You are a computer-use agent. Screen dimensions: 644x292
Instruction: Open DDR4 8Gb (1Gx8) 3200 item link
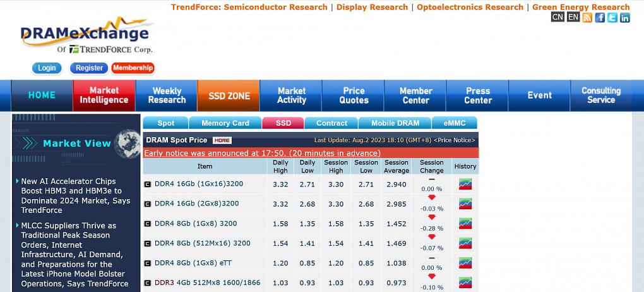(x=196, y=223)
